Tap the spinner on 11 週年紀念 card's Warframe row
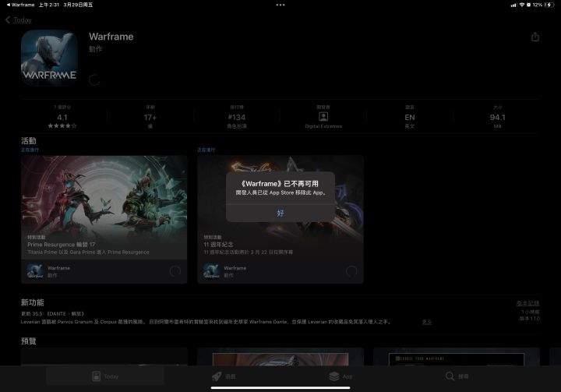 [x=351, y=271]
